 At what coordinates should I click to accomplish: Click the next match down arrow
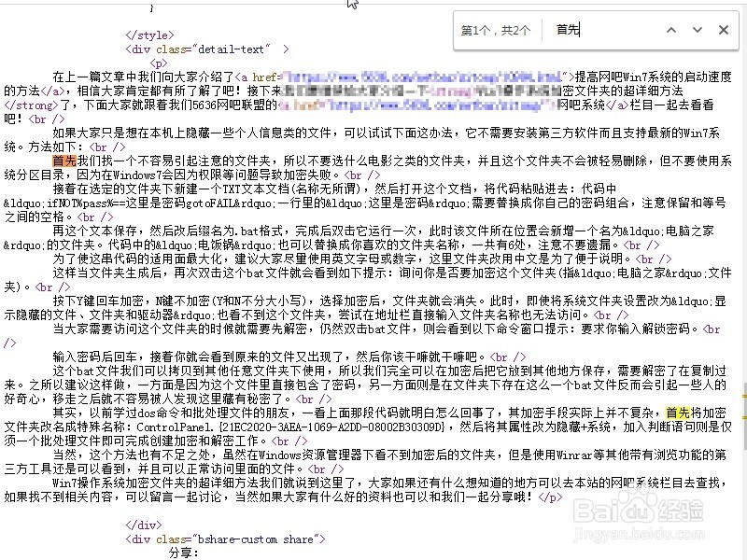coord(698,30)
